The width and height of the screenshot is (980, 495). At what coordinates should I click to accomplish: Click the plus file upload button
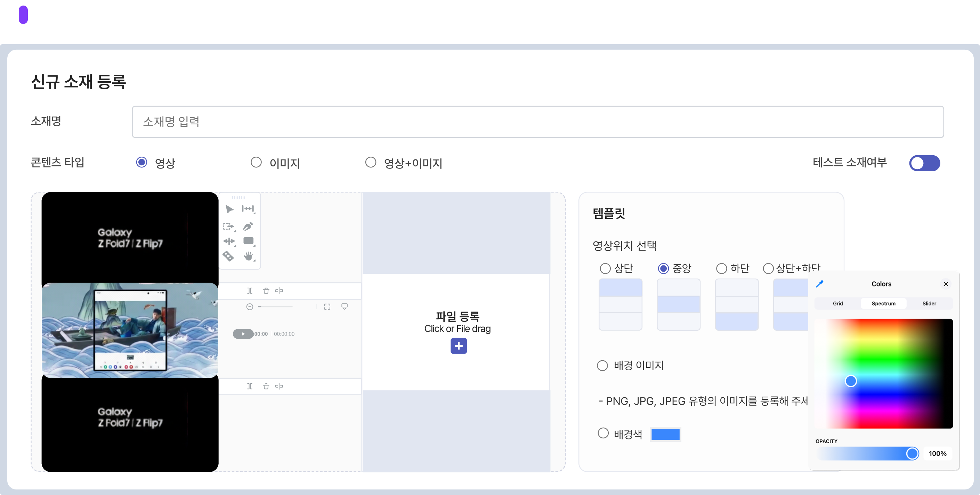[x=459, y=346]
